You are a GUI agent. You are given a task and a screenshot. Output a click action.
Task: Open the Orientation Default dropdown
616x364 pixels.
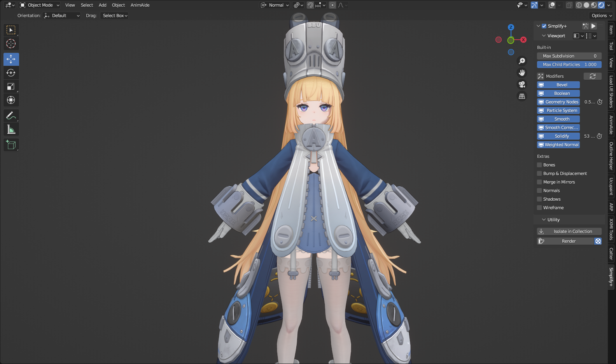point(62,16)
